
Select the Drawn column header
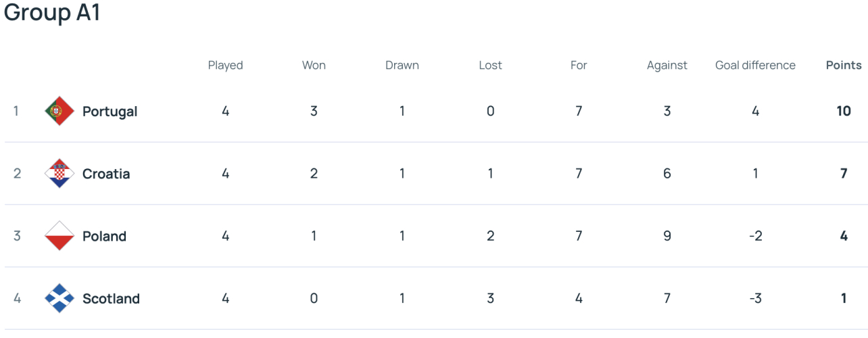(x=402, y=66)
